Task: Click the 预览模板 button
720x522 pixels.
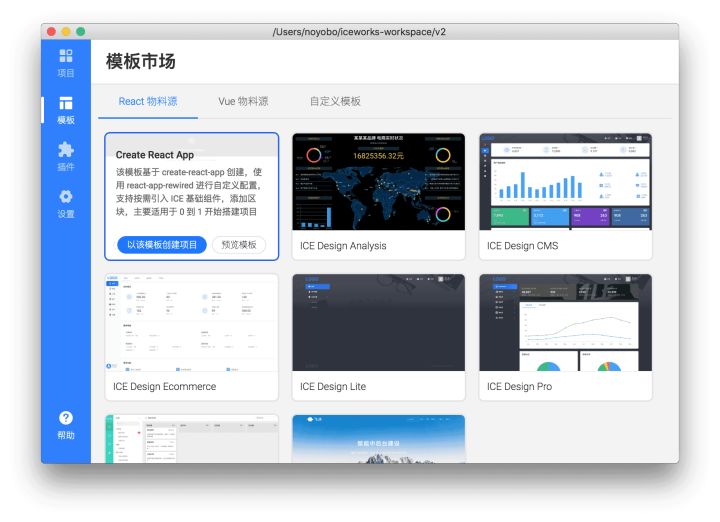Action: point(239,245)
